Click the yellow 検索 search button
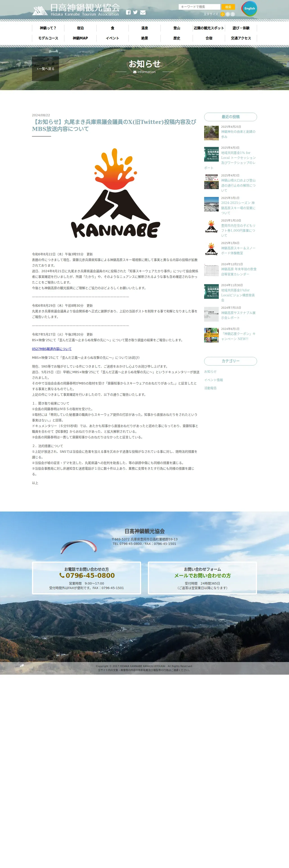The height and width of the screenshot is (868, 289). (x=228, y=7)
